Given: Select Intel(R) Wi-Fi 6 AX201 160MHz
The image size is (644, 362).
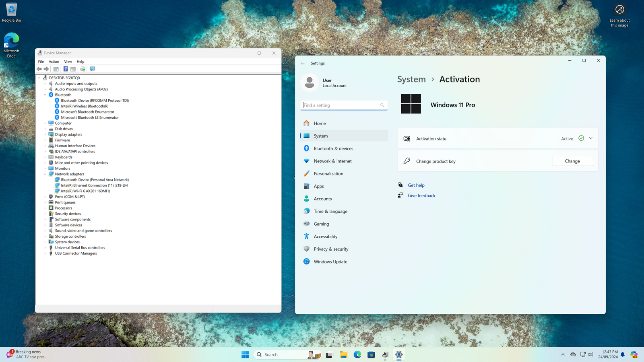Looking at the screenshot, I should pyautogui.click(x=86, y=191).
